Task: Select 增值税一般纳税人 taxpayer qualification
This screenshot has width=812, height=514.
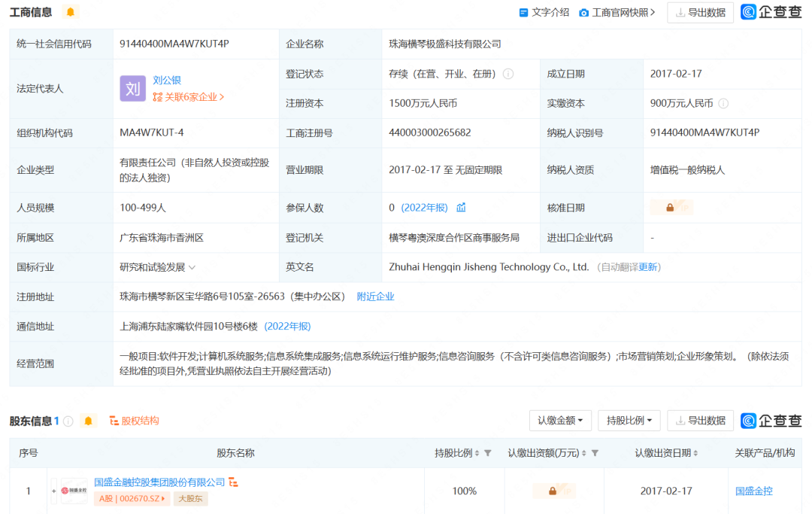Action: coord(688,170)
